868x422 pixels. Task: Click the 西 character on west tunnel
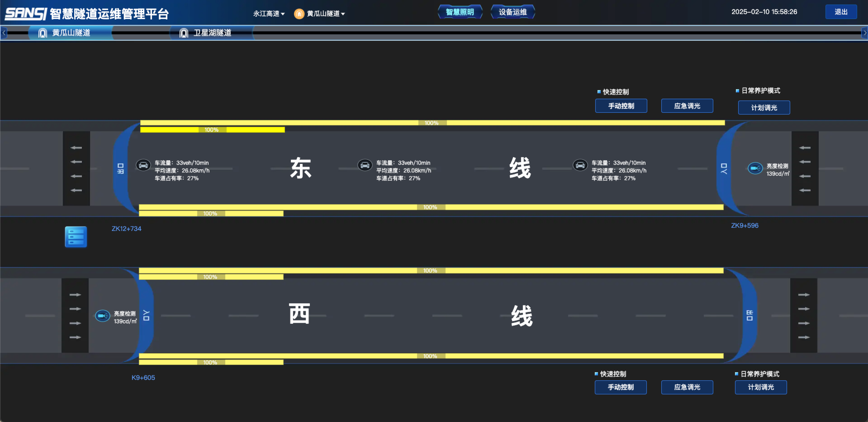[x=299, y=314]
